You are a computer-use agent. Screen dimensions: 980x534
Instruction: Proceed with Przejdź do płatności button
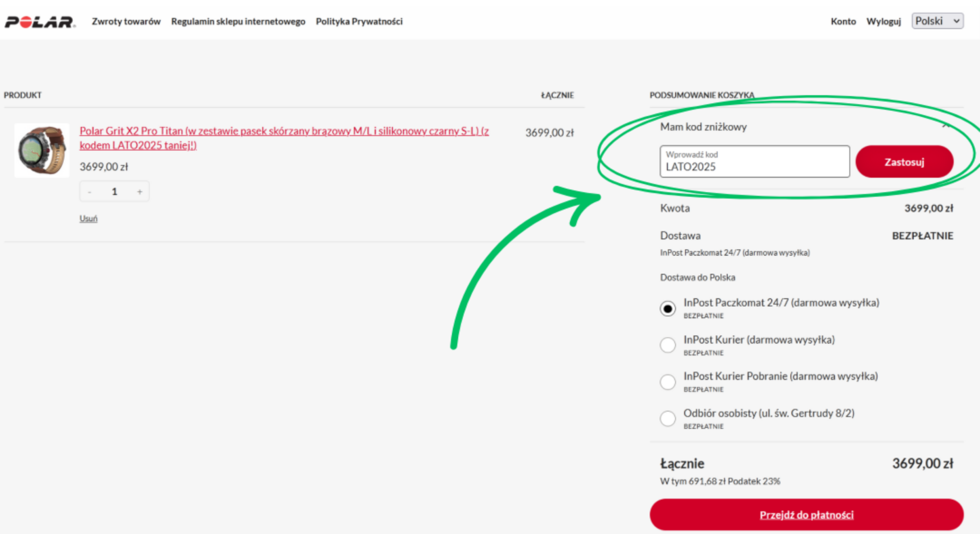pos(806,515)
